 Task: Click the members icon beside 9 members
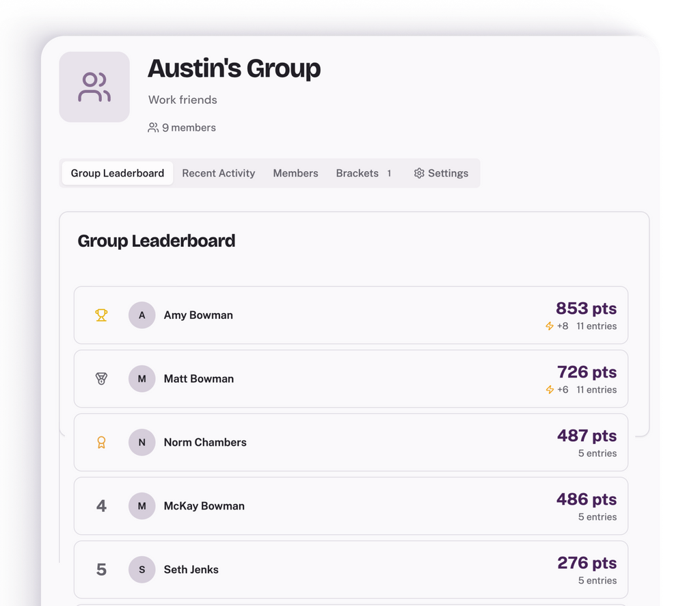[x=153, y=128]
